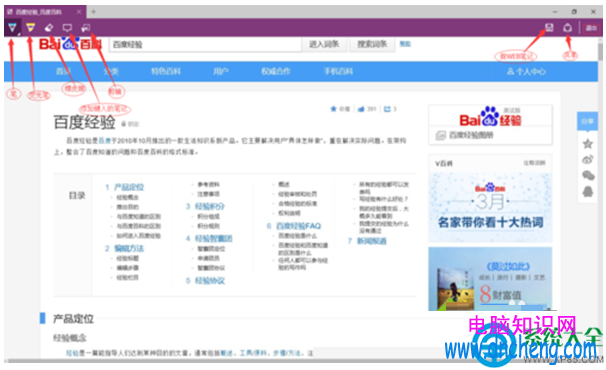
Task: Click 注意事项 in the contents list
Action: 209,194
